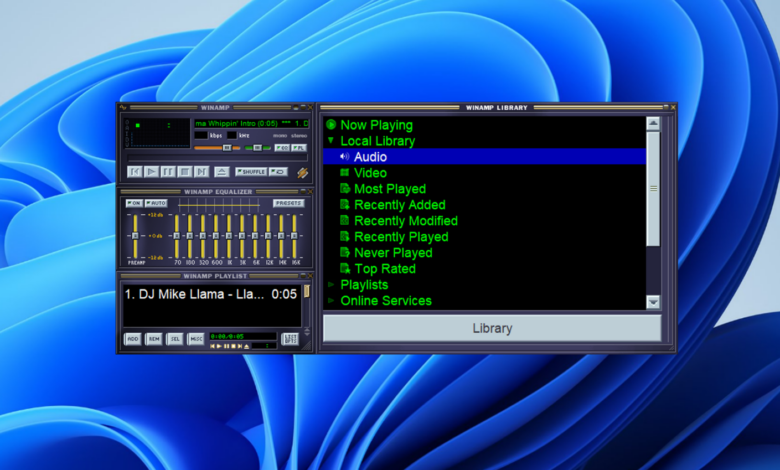Open the equalizer PRESETS menu
Viewport: 780px width, 470px height.
click(289, 203)
